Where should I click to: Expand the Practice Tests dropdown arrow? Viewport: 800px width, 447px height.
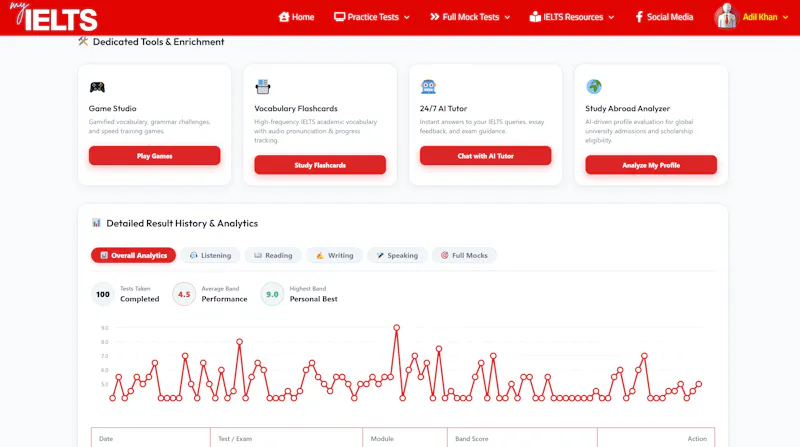click(407, 17)
